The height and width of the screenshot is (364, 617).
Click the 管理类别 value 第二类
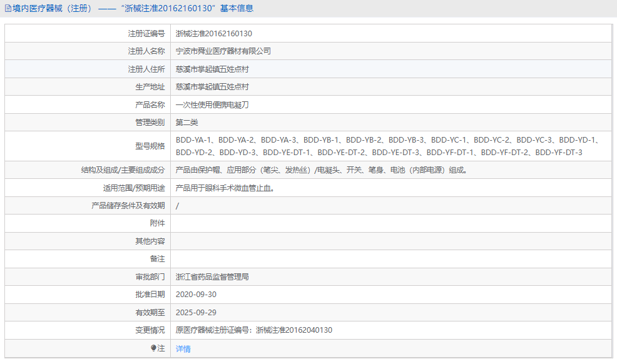point(186,122)
